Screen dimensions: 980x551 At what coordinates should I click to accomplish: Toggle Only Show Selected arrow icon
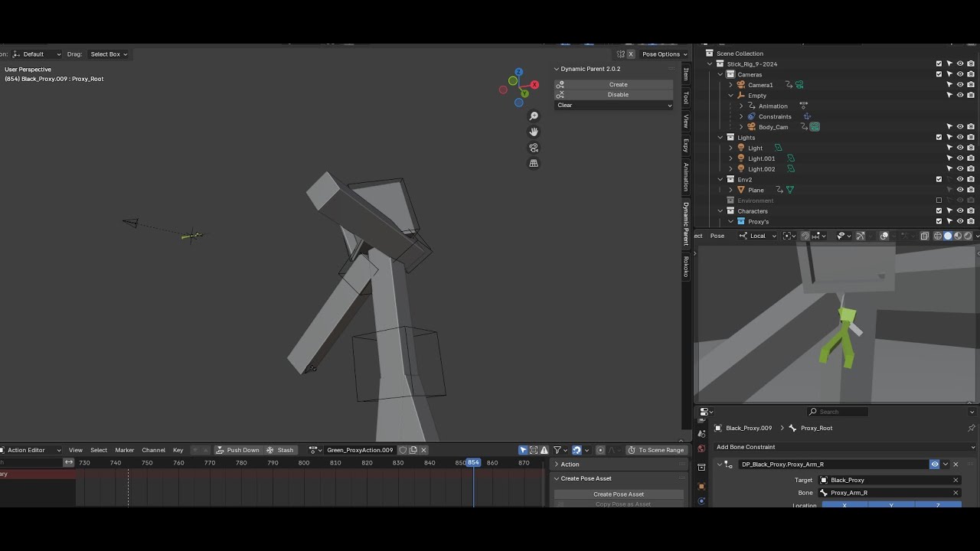point(523,450)
